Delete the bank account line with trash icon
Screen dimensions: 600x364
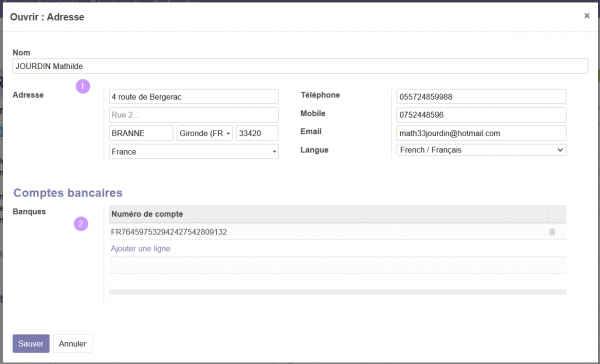pos(552,232)
